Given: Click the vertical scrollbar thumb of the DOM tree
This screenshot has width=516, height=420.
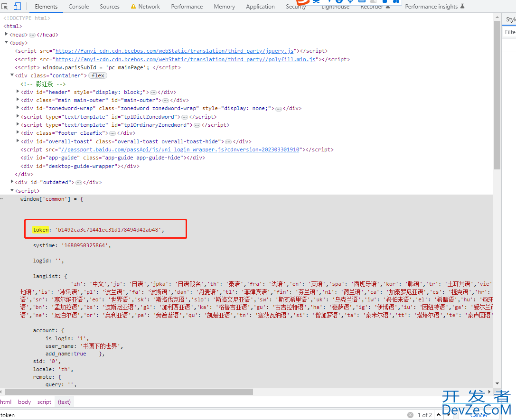Looking at the screenshot, I should [x=497, y=95].
